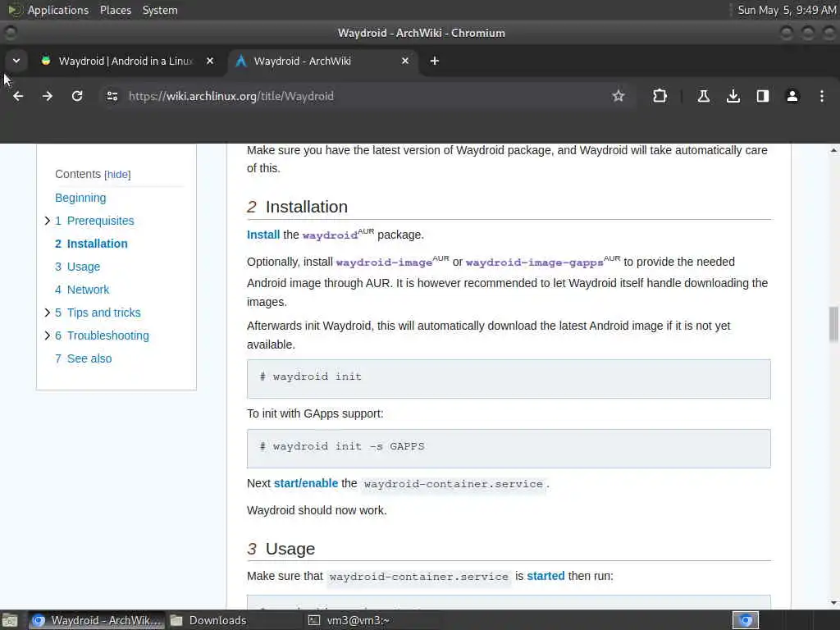This screenshot has width=840, height=630.
Task: View site information icon in address bar
Action: (112, 96)
